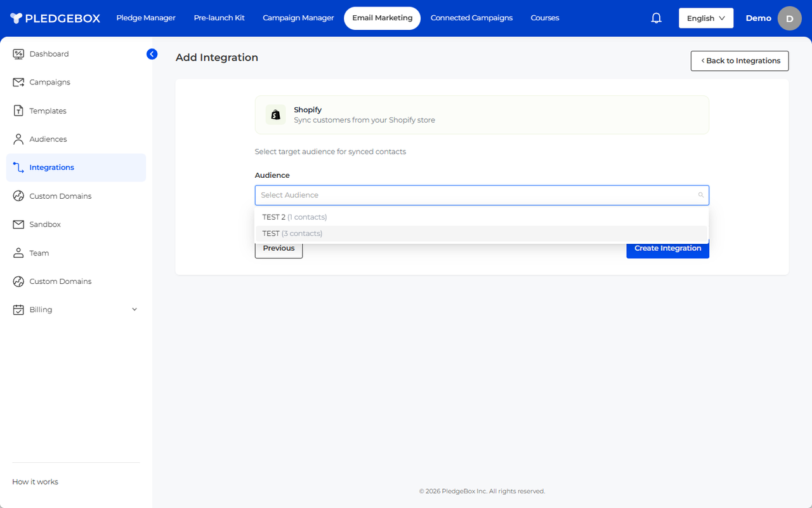This screenshot has width=812, height=508.
Task: Open the English language dropdown
Action: click(x=705, y=18)
